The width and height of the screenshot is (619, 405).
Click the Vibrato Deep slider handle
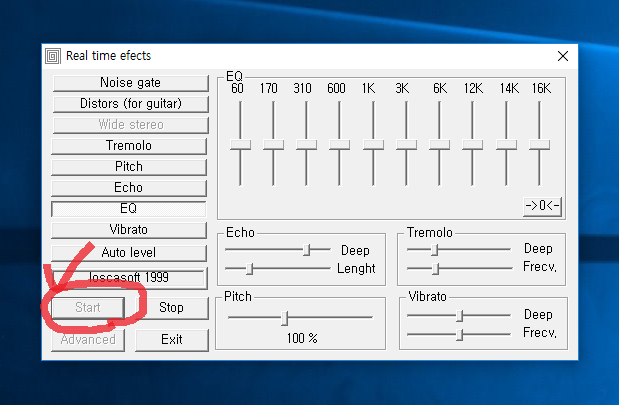coord(460,316)
